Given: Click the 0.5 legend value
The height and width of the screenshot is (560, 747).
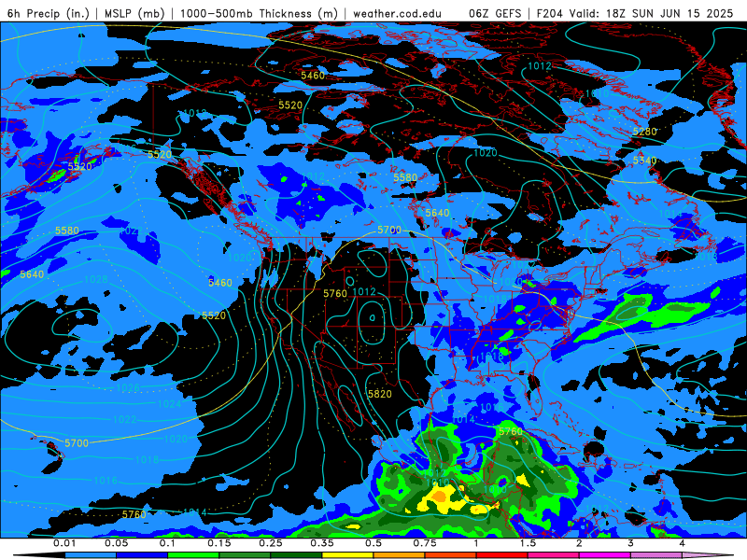Looking at the screenshot, I should point(373,543).
